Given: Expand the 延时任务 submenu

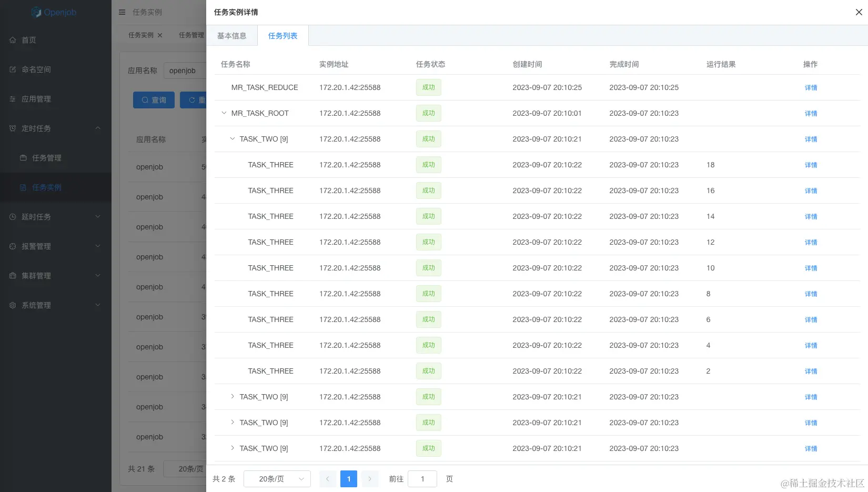Looking at the screenshot, I should 98,217.
